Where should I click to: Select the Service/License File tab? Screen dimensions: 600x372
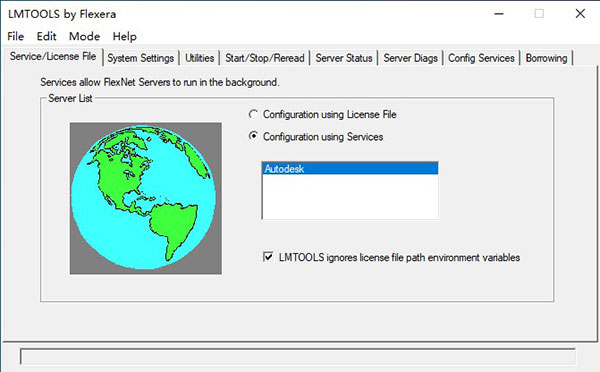pos(53,56)
